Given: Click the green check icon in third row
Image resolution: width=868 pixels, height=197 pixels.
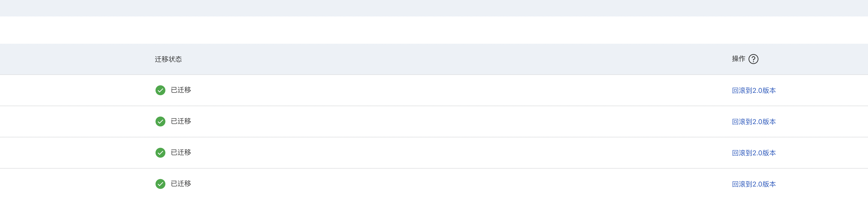Looking at the screenshot, I should pos(160,152).
